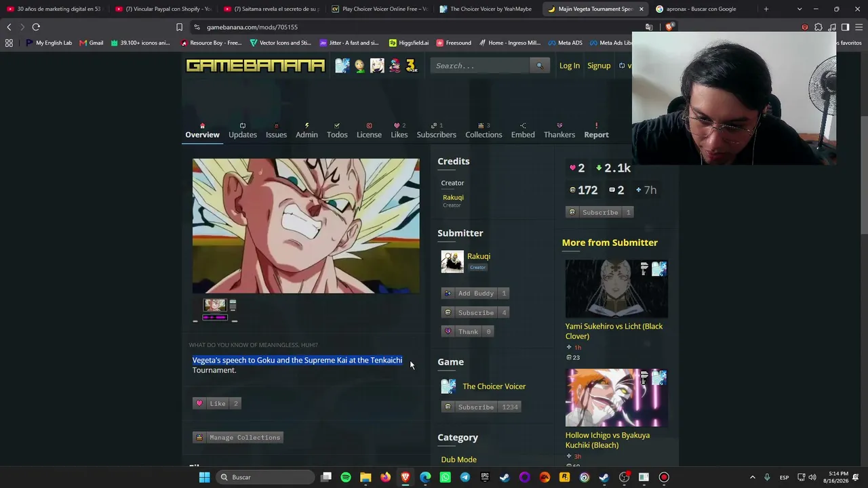The width and height of the screenshot is (868, 488).
Task: Go back with the browser back arrow
Action: coord(9,27)
